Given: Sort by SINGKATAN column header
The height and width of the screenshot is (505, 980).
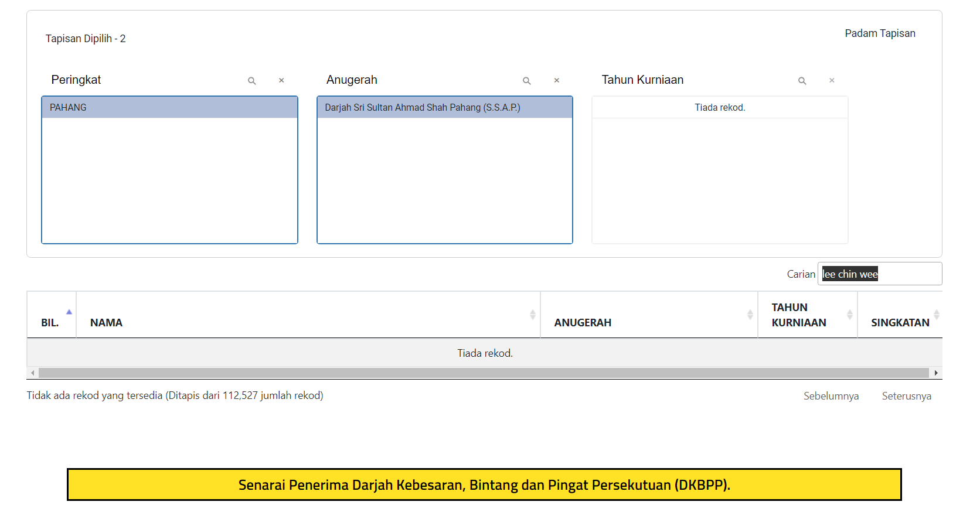Looking at the screenshot, I should click(900, 322).
